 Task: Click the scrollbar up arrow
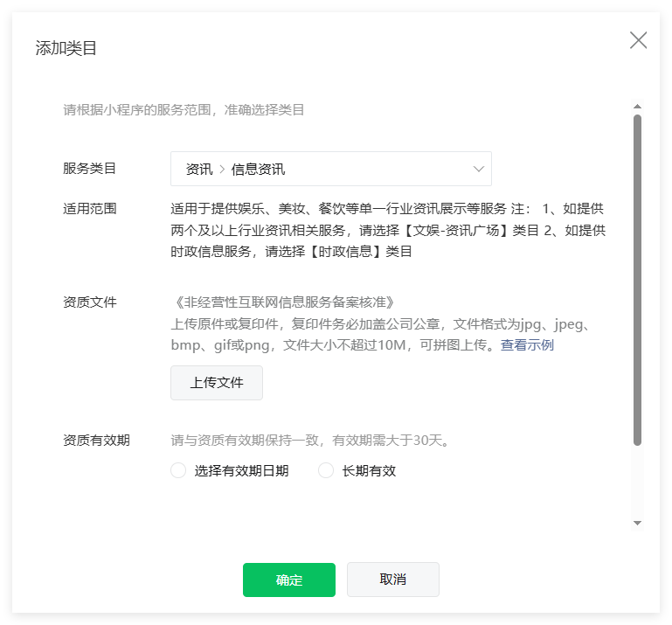(637, 107)
